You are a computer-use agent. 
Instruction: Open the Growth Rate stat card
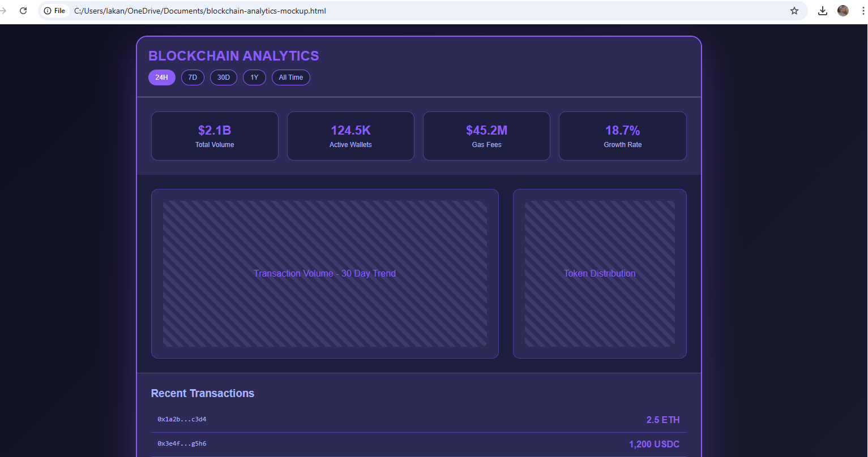[623, 136]
